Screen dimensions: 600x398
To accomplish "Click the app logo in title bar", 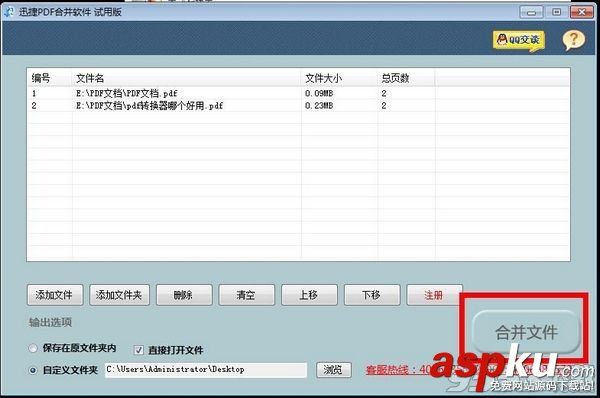I will (9, 12).
